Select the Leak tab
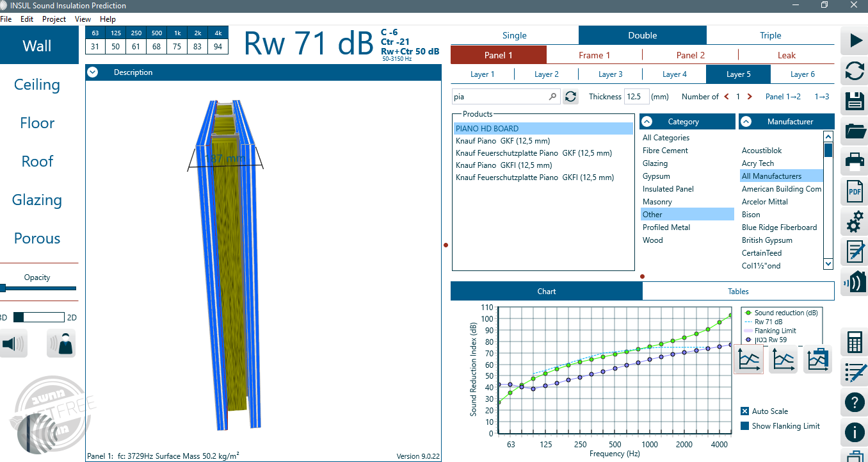Screen dimensions: 868x462 click(787, 55)
